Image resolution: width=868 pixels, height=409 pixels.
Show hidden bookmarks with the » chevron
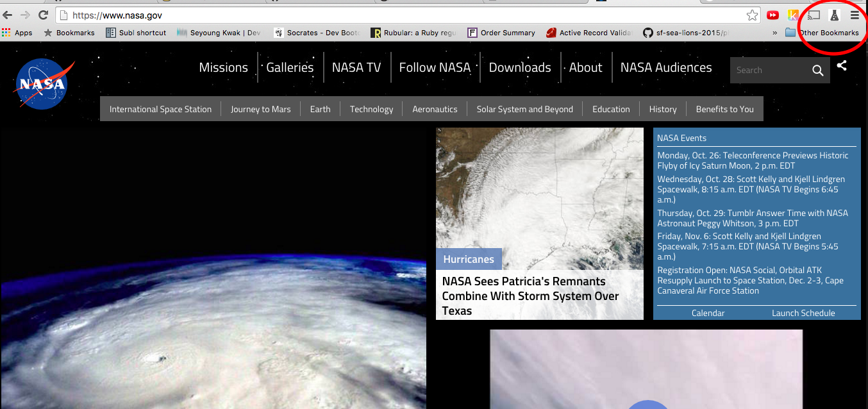pos(775,33)
